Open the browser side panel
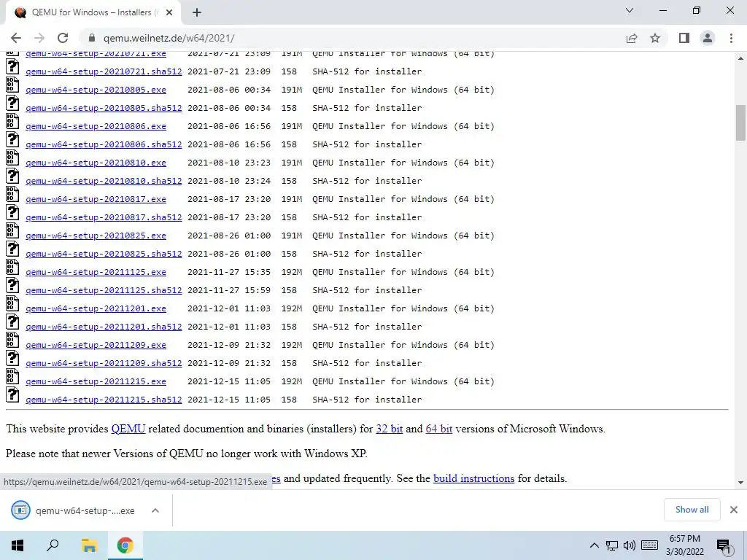Viewport: 747px width, 560px height. point(684,38)
